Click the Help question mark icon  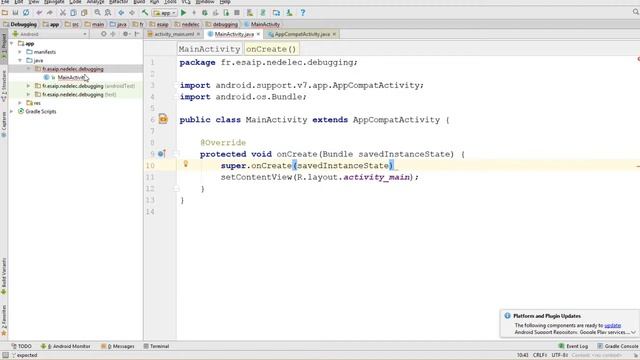click(303, 13)
